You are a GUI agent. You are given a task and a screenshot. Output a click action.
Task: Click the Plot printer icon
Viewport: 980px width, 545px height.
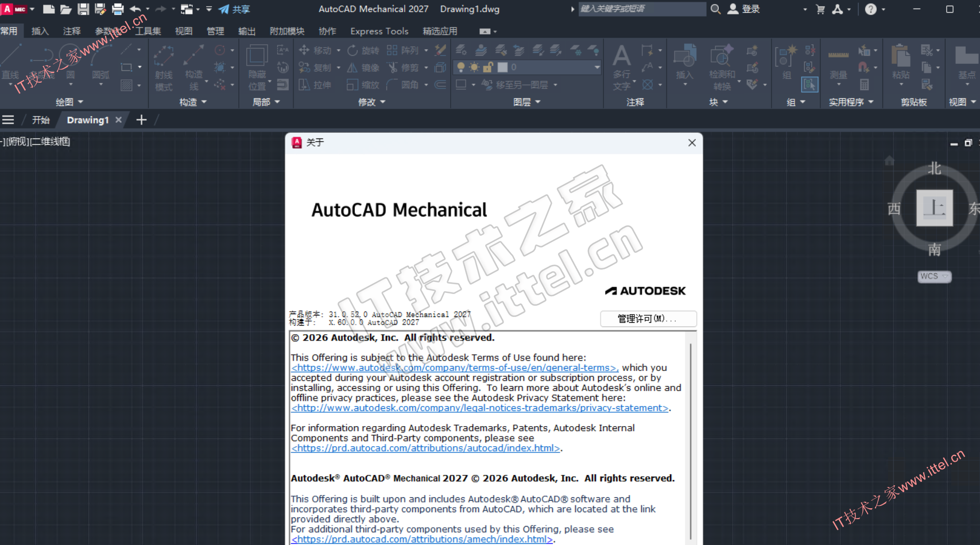pos(118,9)
